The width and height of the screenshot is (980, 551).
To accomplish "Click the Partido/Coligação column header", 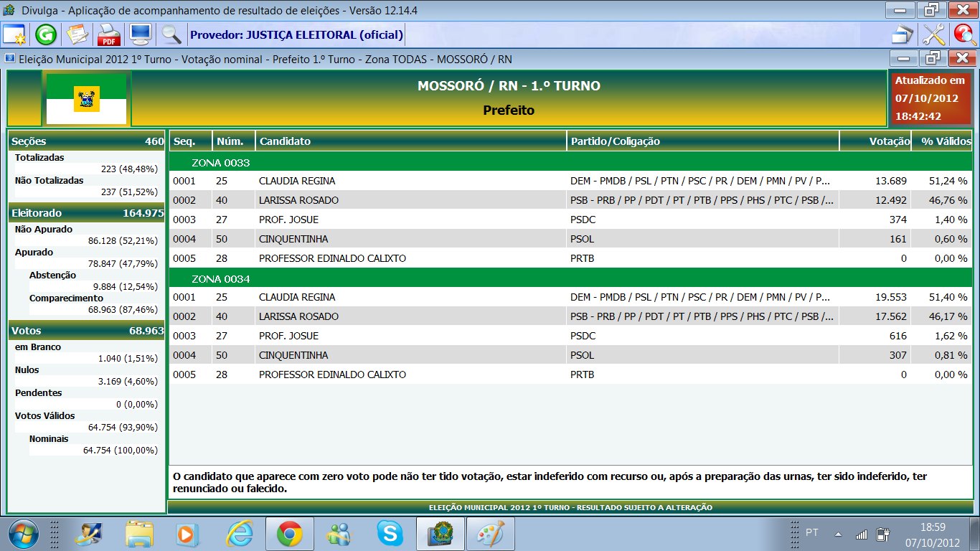I will [702, 141].
